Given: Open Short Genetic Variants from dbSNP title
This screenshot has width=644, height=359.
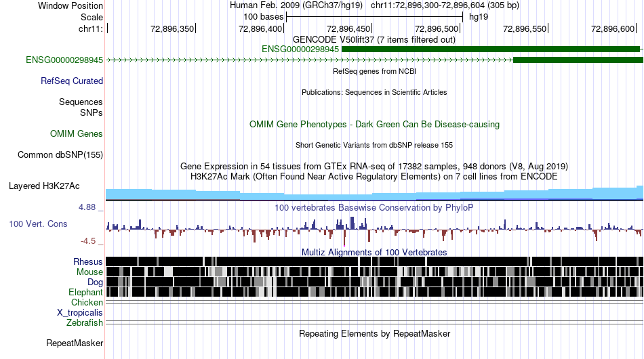Looking at the screenshot, I should pos(374,145).
